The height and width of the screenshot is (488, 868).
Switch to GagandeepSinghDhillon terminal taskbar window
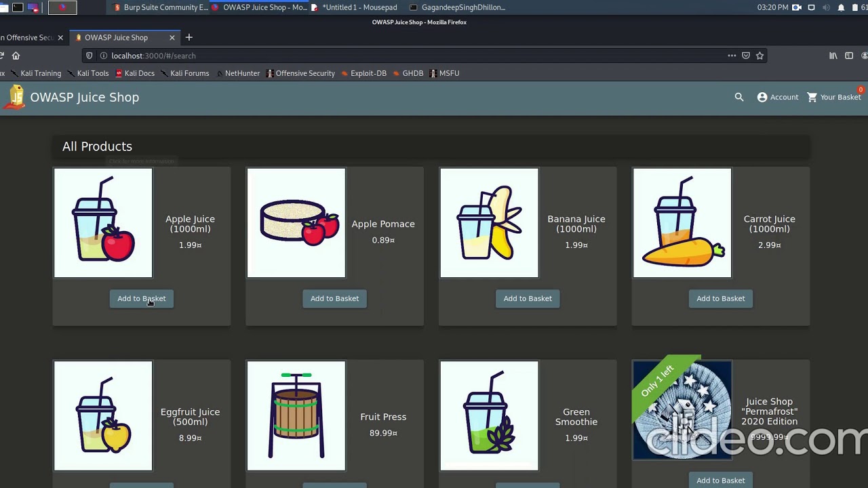pos(458,7)
